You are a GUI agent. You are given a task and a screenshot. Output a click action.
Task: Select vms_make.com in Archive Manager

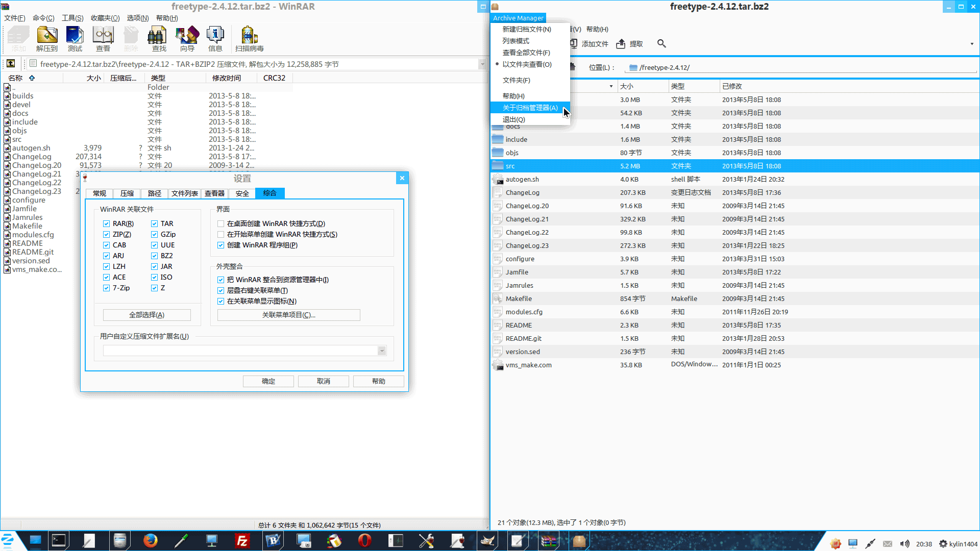735,365
